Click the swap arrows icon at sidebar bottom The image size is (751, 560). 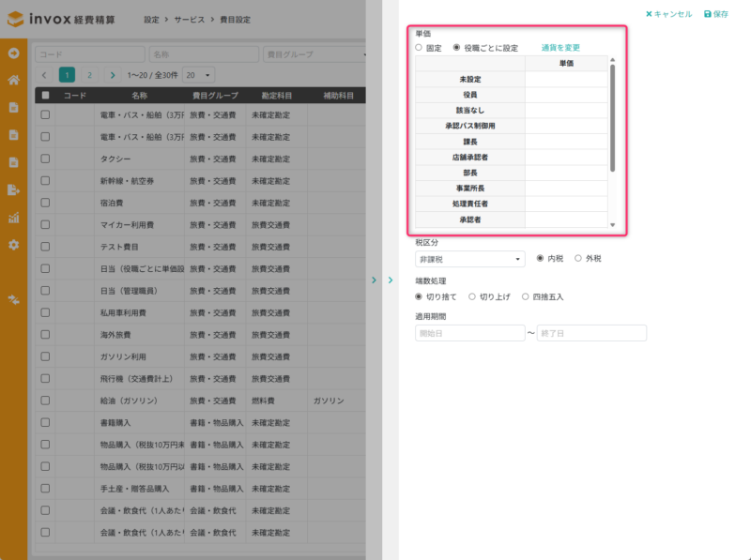point(14,300)
